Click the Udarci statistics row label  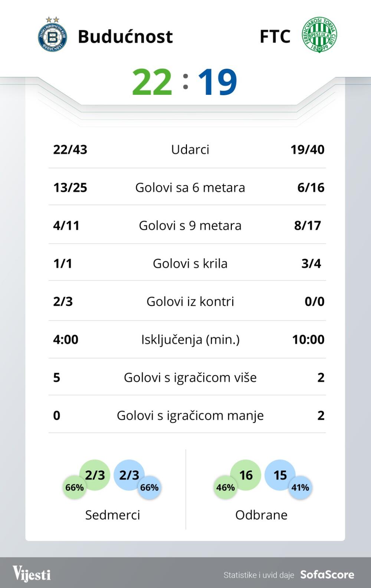pos(190,149)
